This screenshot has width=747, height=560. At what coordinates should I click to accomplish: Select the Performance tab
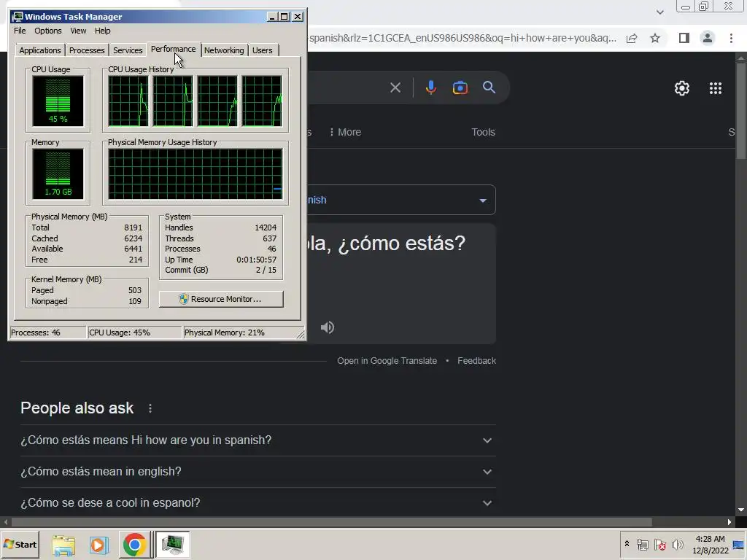click(174, 49)
